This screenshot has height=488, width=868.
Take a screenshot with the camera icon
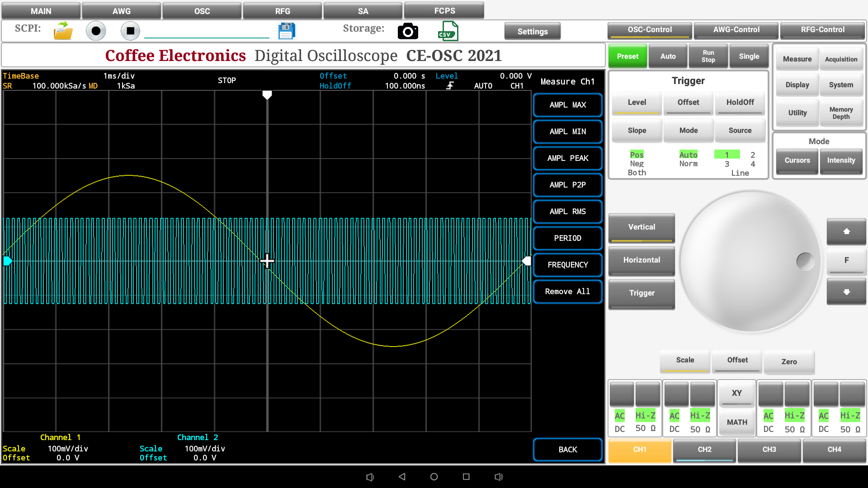click(x=408, y=31)
